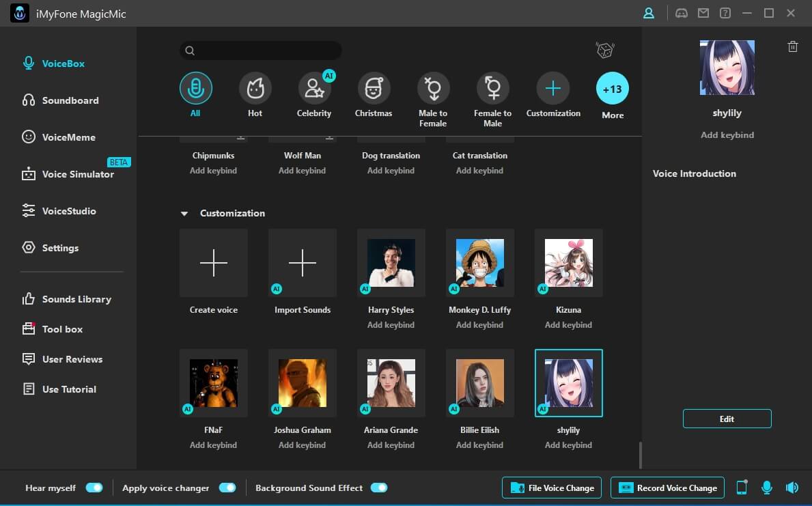The height and width of the screenshot is (506, 812).
Task: Add keybind for Kizuna voice
Action: 569,325
